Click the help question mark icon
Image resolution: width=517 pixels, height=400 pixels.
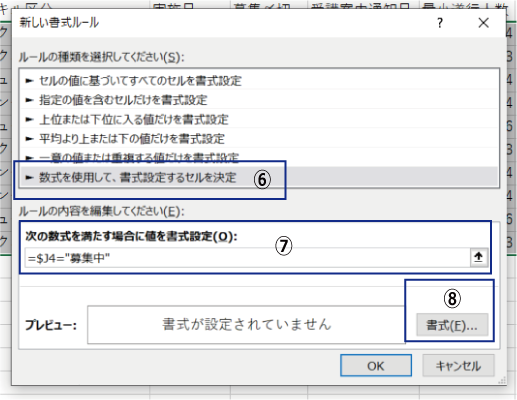[x=440, y=23]
